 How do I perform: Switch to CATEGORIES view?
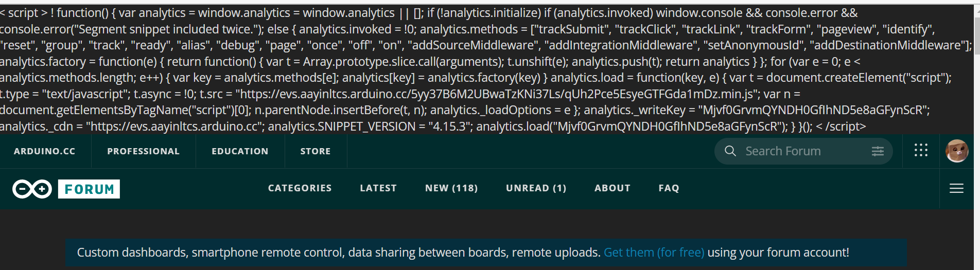(x=300, y=188)
